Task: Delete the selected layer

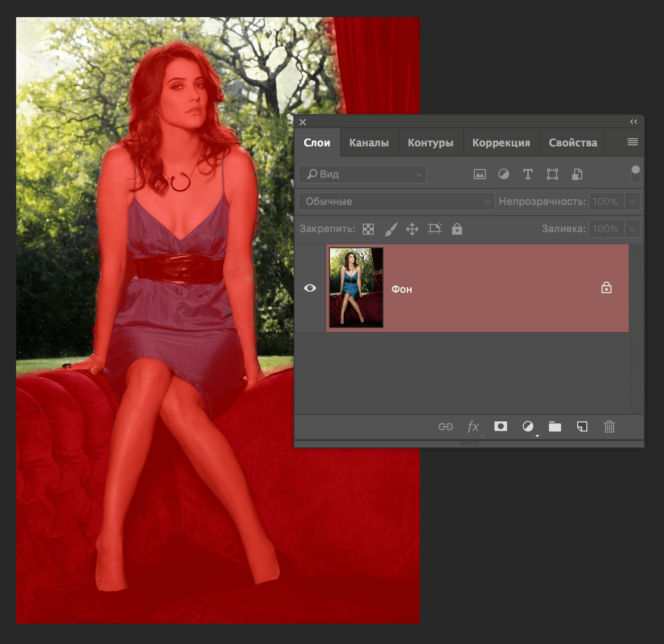Action: pos(609,426)
